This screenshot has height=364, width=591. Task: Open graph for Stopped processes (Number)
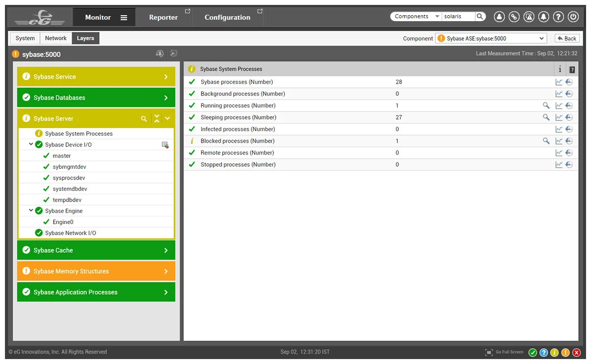coord(559,165)
